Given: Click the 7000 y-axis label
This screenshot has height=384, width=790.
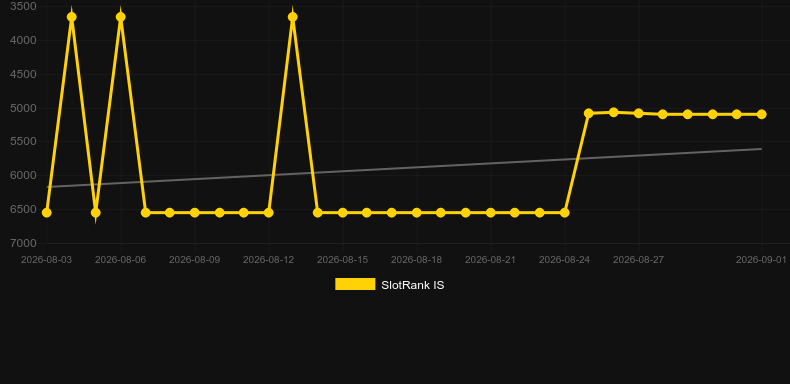Looking at the screenshot, I should tap(23, 243).
